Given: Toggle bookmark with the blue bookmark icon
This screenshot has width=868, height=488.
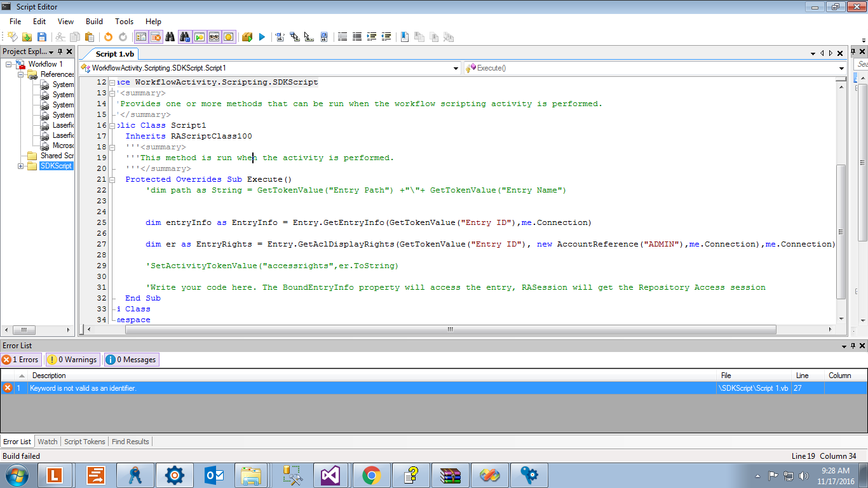Looking at the screenshot, I should 404,37.
